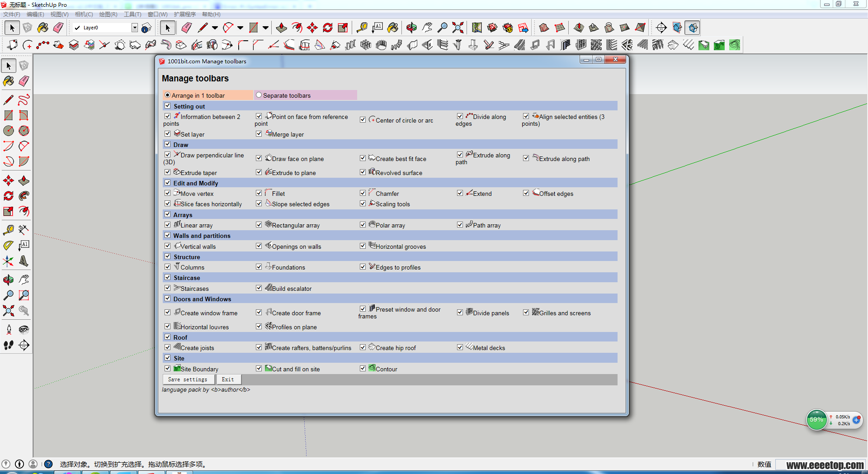Viewport: 868px width, 474px height.
Task: Open the 工具(T) menu
Action: 132,14
